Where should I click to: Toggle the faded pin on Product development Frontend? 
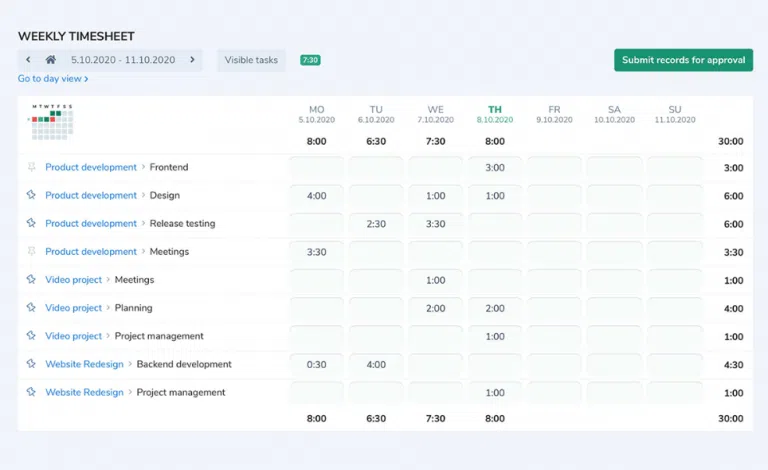pyautogui.click(x=31, y=168)
